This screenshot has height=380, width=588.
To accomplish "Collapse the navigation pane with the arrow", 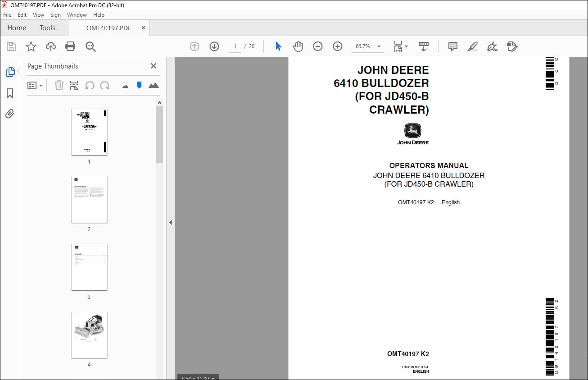I will point(171,222).
